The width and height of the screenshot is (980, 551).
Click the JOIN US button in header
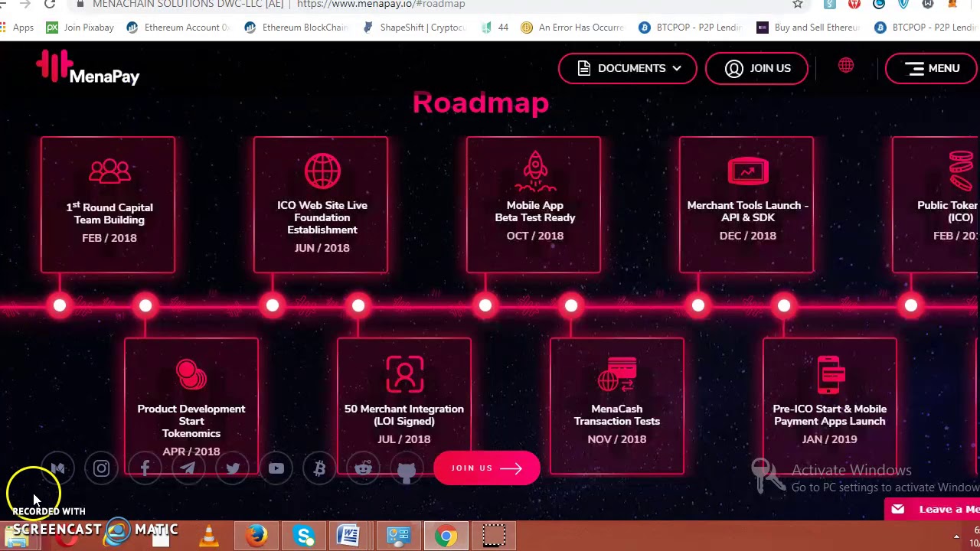[x=757, y=68]
